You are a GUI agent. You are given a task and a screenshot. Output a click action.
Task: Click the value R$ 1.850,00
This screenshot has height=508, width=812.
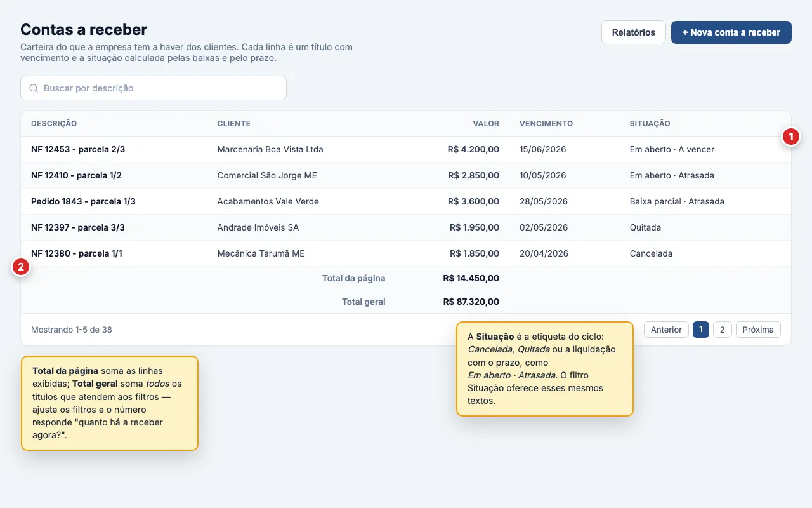coord(475,253)
